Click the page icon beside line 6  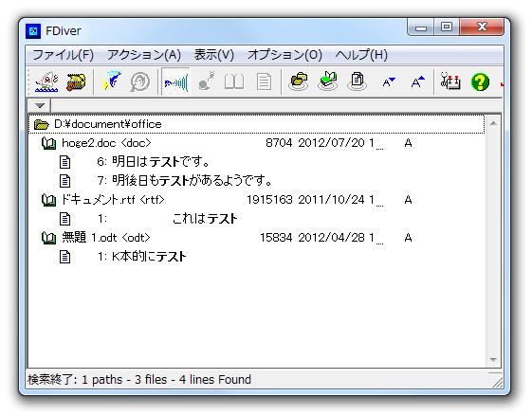click(64, 162)
